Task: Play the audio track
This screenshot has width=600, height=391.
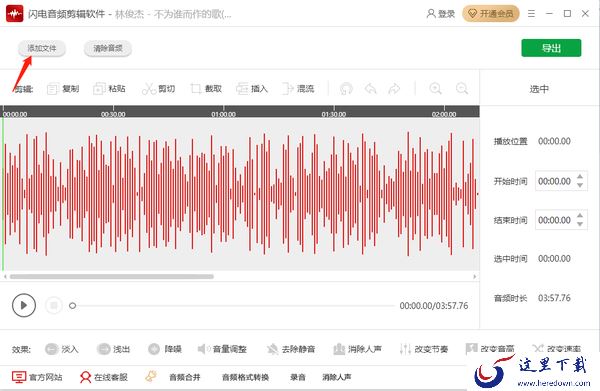Action: (x=24, y=305)
